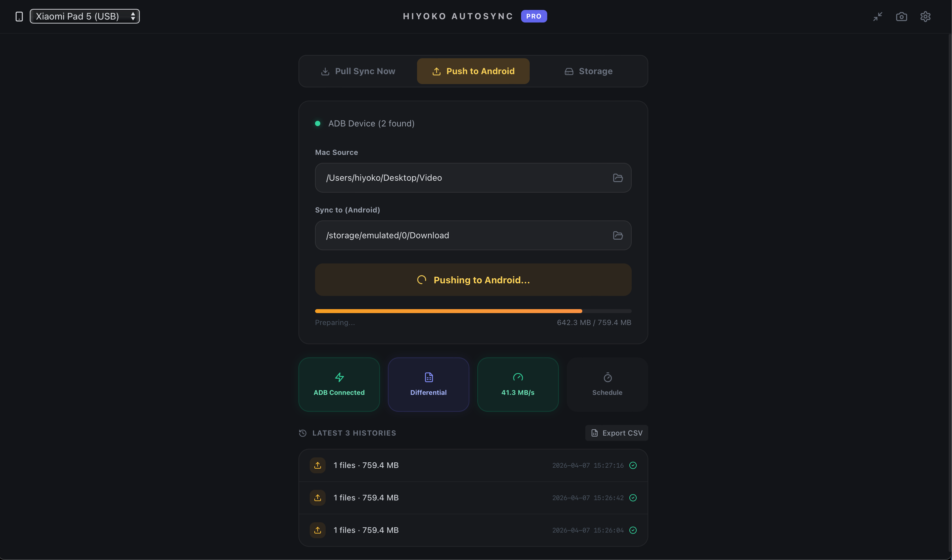Click the 642.3 MB / 759.4 MB progress text
The height and width of the screenshot is (560, 952).
click(594, 323)
